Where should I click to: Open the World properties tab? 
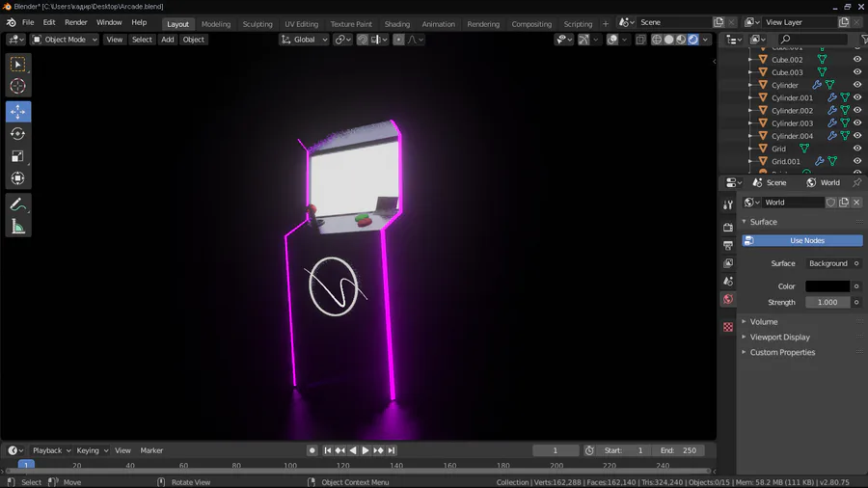(728, 299)
